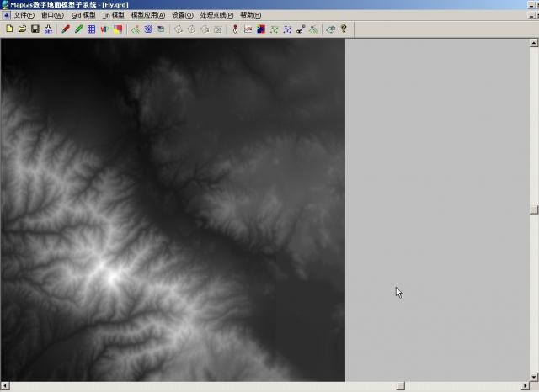
Task: Open the 设置(O) menu
Action: point(182,15)
